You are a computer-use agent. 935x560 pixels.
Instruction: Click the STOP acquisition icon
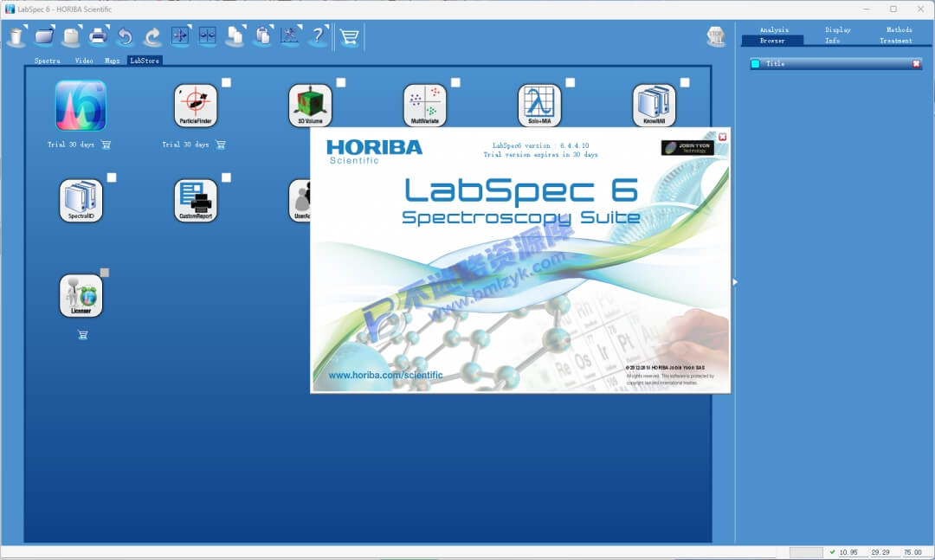pos(716,36)
